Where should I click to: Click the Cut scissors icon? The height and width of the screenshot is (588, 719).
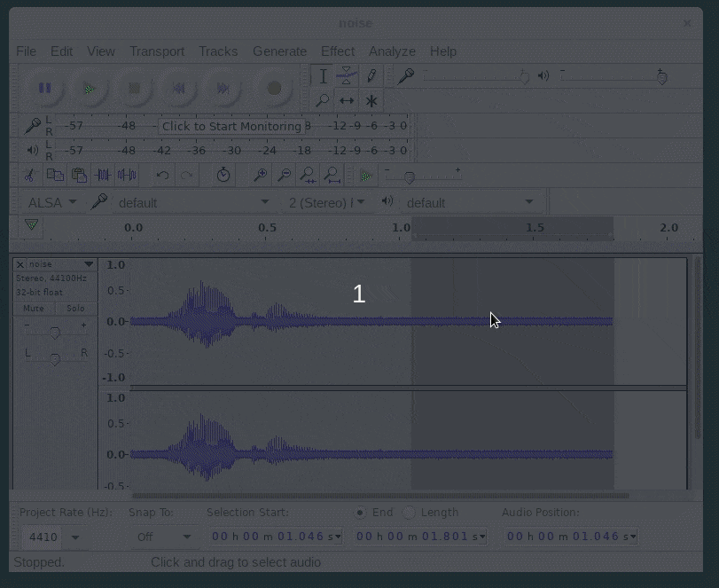[x=30, y=176]
